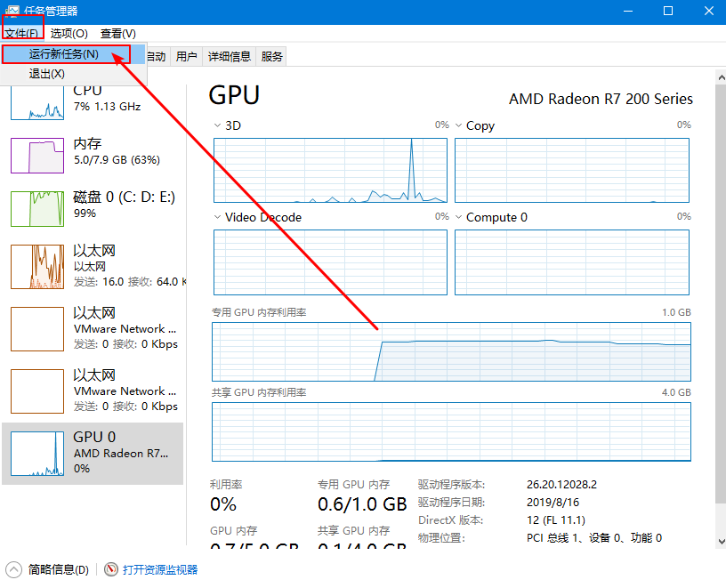The image size is (726, 588).
Task: Select the GPU 0 graph thumbnail
Action: 37,454
